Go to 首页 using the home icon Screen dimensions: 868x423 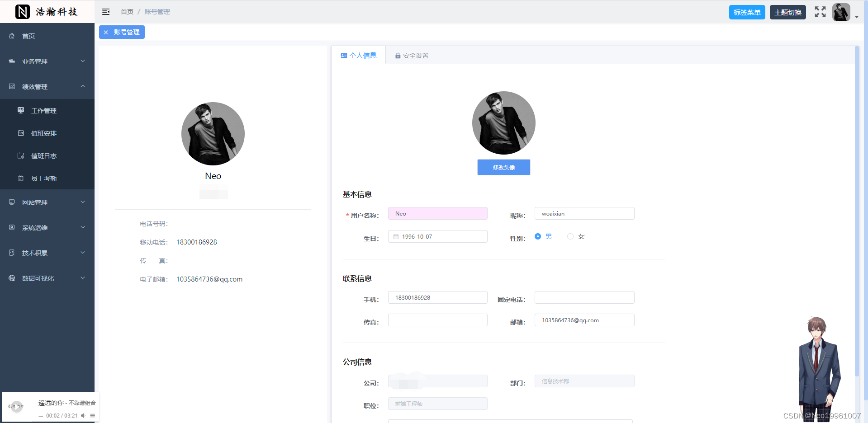(x=28, y=36)
